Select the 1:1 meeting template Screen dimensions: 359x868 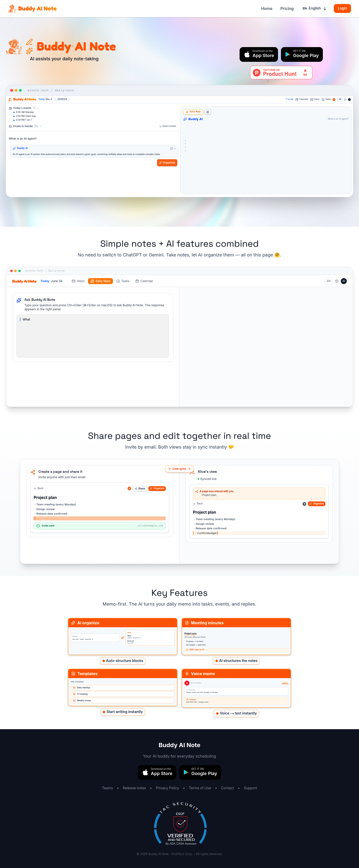tap(123, 694)
